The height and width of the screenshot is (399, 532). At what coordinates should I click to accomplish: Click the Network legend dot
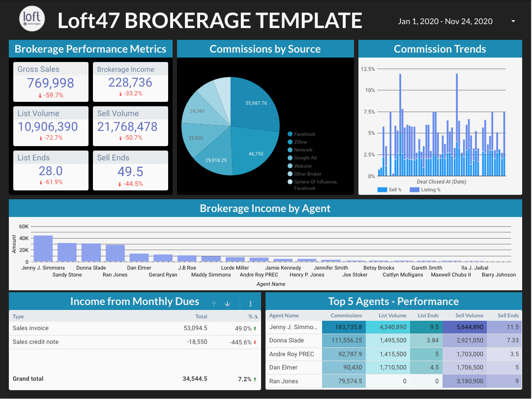click(290, 150)
